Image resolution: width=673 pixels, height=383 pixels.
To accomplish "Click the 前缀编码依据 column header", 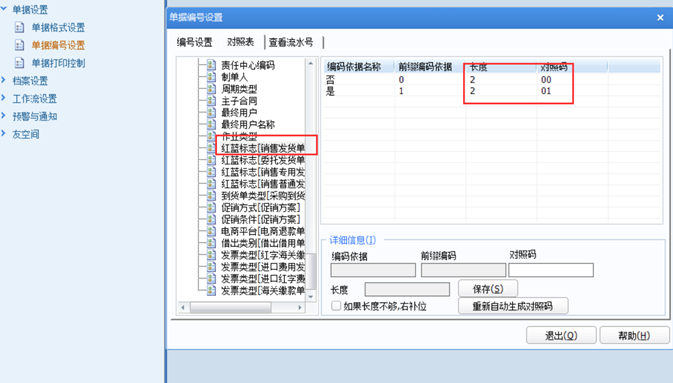I will [430, 67].
